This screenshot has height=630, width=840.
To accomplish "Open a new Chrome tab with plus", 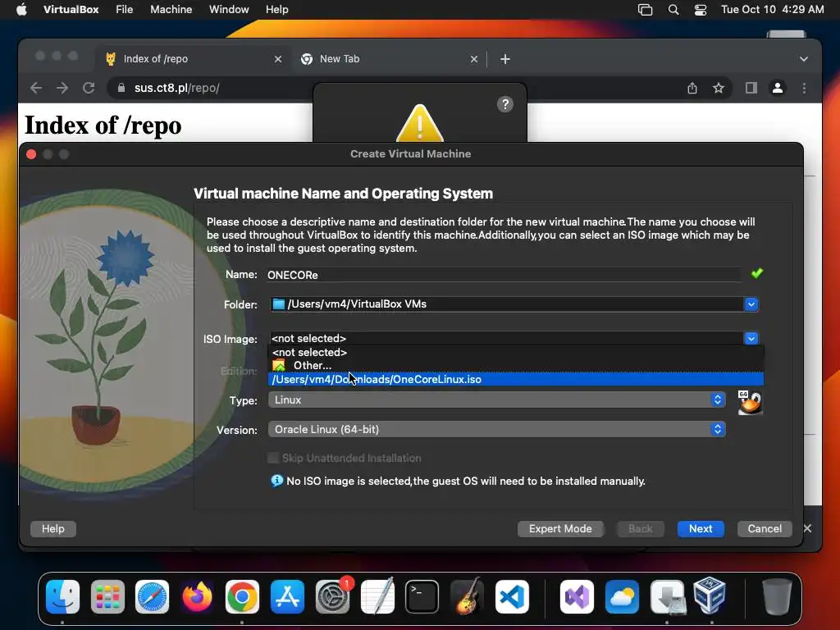I will click(505, 59).
